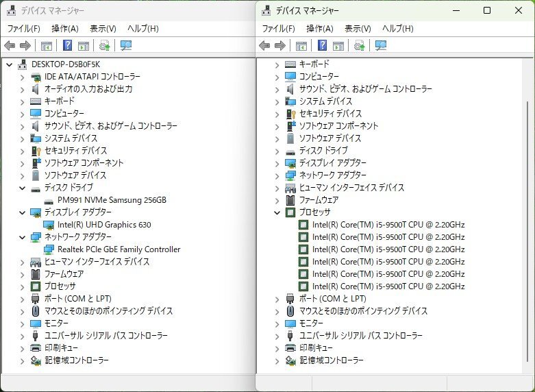Collapse ディスプレイ アダプター in left window
The height and width of the screenshot is (392, 535).
pyautogui.click(x=22, y=212)
